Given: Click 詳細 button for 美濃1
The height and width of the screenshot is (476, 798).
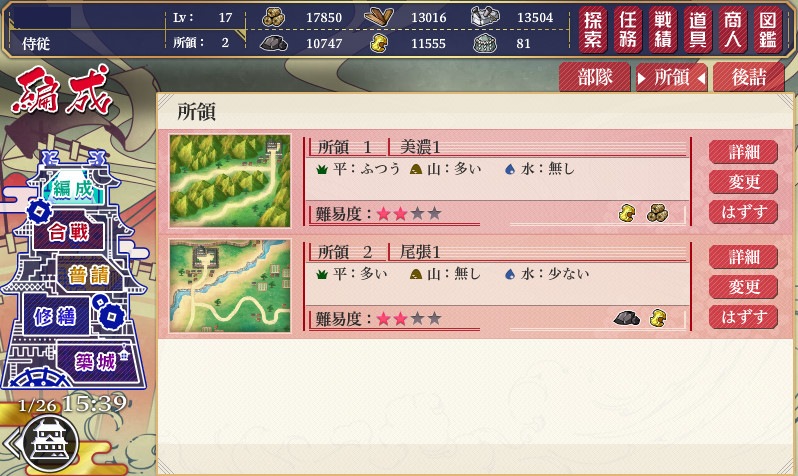Looking at the screenshot, I should tap(743, 152).
